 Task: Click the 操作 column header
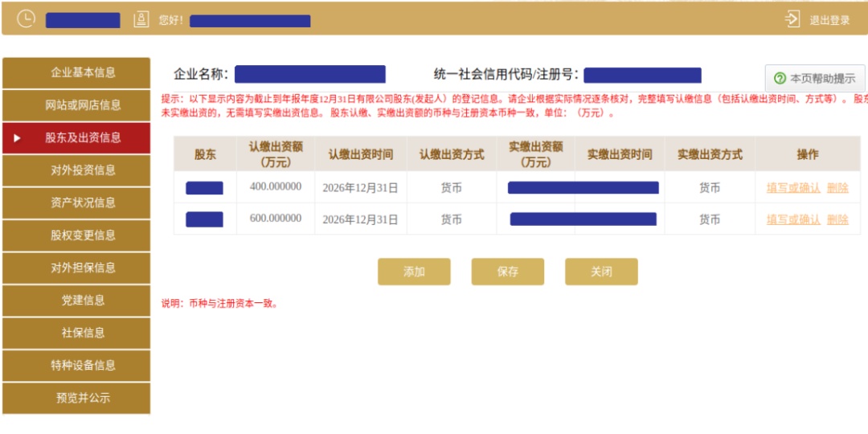coord(808,154)
